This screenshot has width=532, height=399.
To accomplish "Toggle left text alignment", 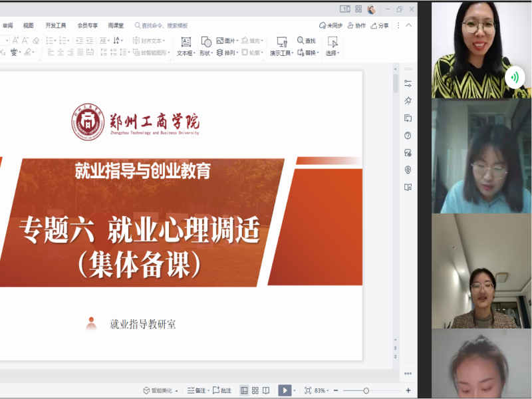I will coord(51,53).
